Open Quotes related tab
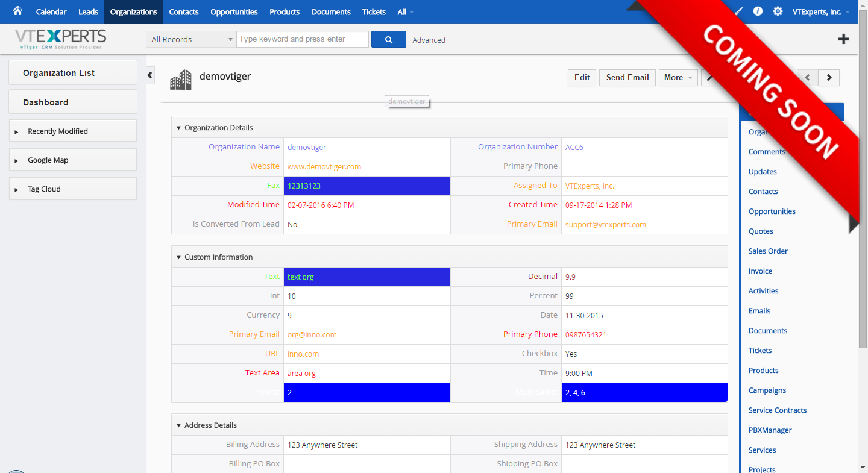Viewport: 868px width, 473px height. pos(761,231)
